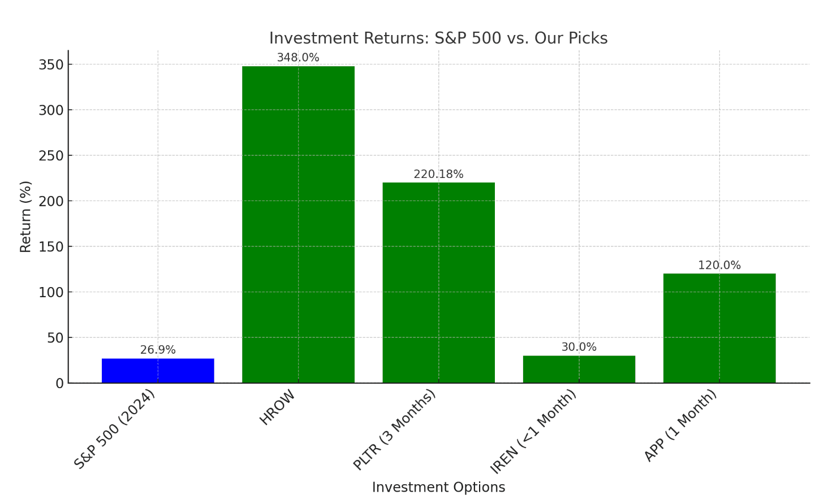Click the "Return (%)" y-axis label
The height and width of the screenshot is (504, 828).
[25, 216]
